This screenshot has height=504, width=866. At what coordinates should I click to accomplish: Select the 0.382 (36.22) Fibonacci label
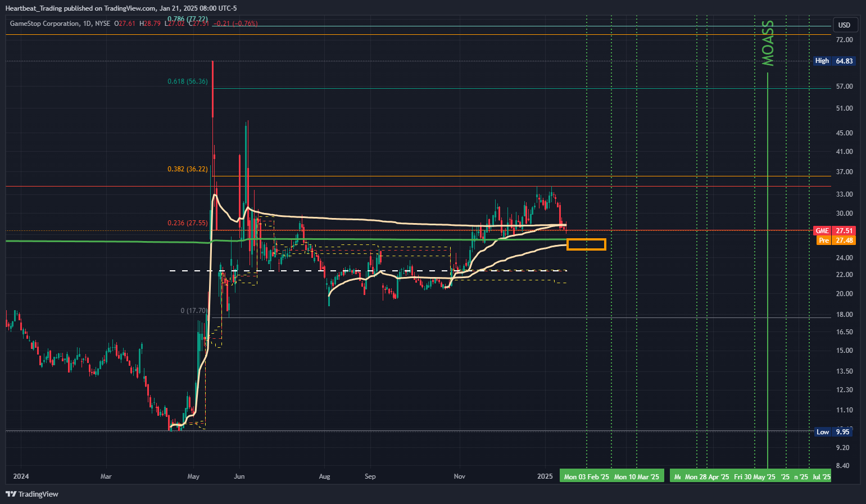pos(188,169)
